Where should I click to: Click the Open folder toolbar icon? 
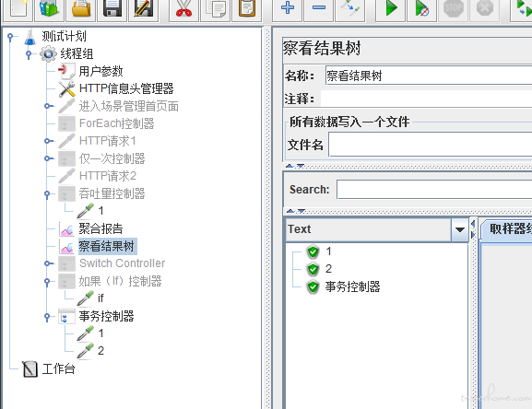81,9
